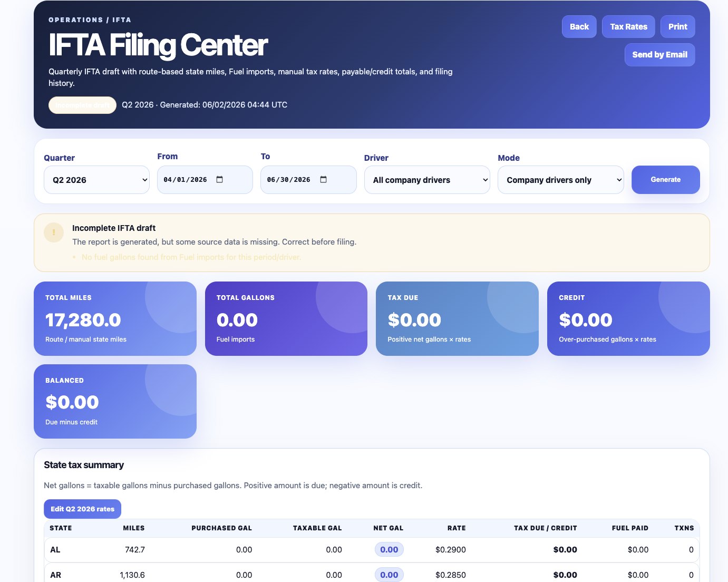This screenshot has width=728, height=582.
Task: Click the State tax summary heading
Action: click(x=84, y=465)
